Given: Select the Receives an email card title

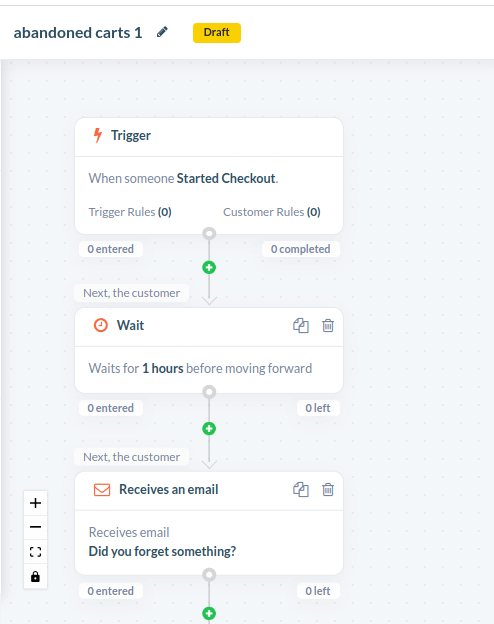Looking at the screenshot, I should (x=169, y=489).
